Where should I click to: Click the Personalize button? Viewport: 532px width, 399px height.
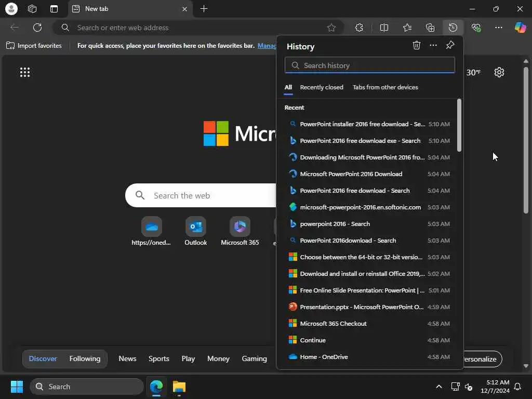pos(482,359)
